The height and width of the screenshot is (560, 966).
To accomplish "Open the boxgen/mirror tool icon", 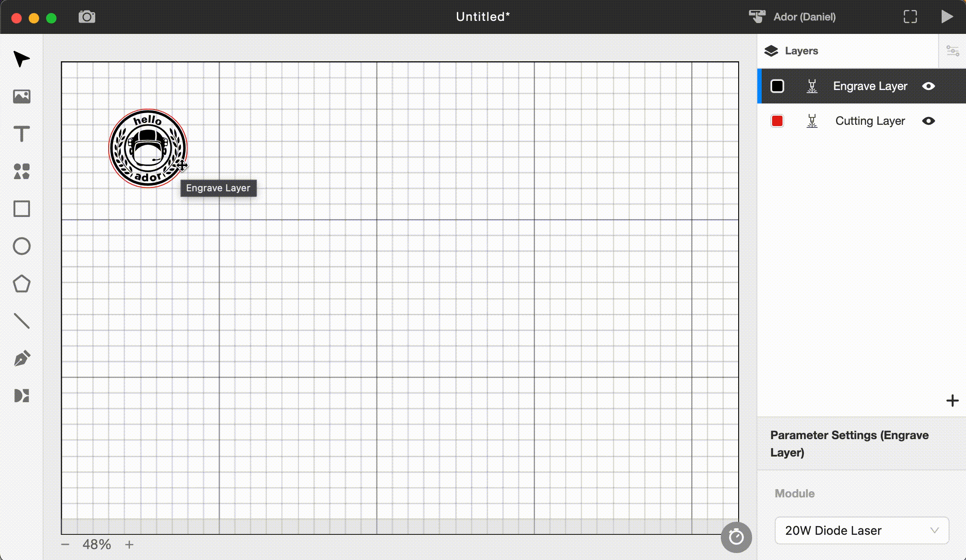I will click(x=21, y=396).
